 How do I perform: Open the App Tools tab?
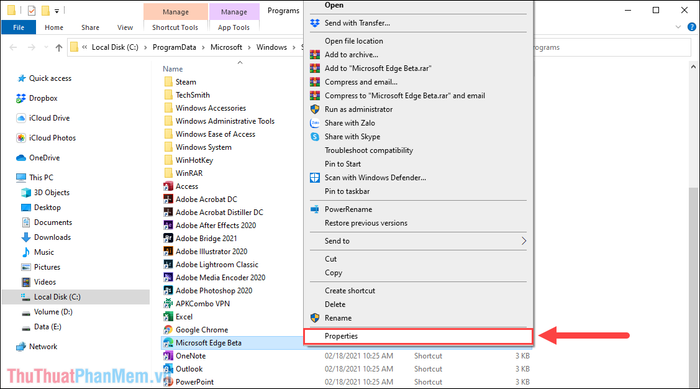(x=233, y=27)
